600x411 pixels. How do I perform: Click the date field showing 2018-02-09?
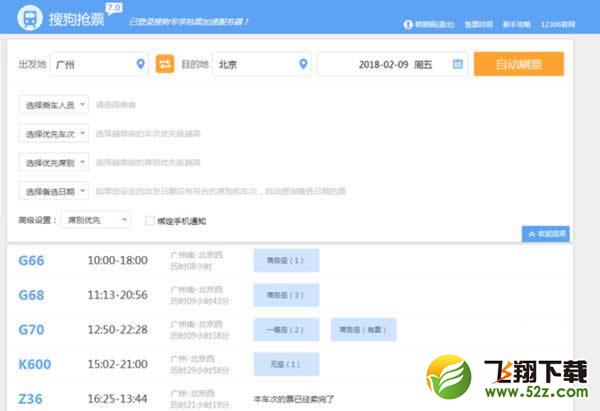tap(393, 64)
